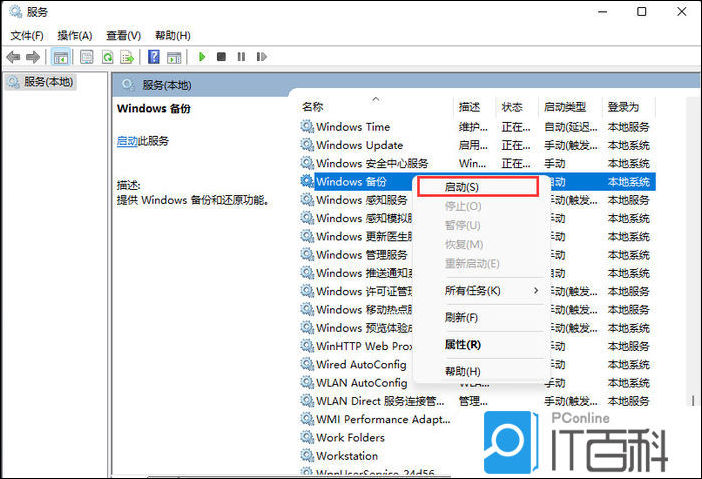This screenshot has height=479, width=702.
Task: Select the Windows Time service row
Action: [477, 127]
